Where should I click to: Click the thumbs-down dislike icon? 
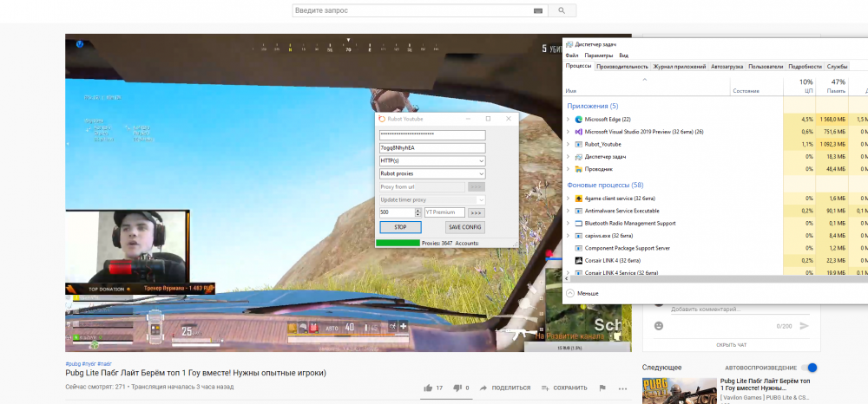[457, 388]
